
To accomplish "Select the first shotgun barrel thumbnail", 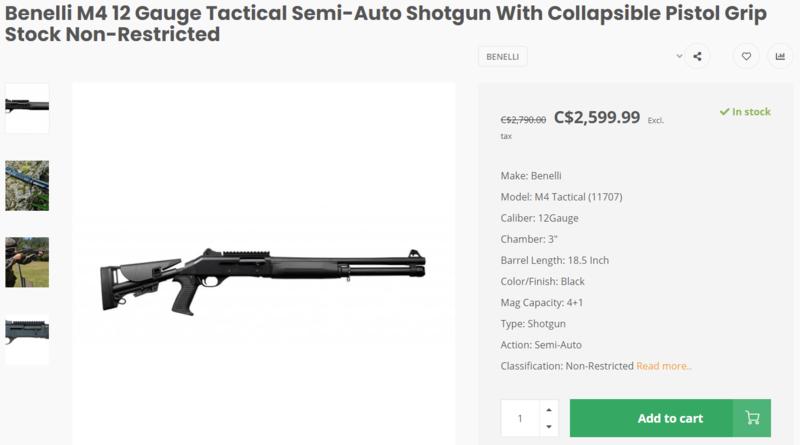I will [27, 107].
